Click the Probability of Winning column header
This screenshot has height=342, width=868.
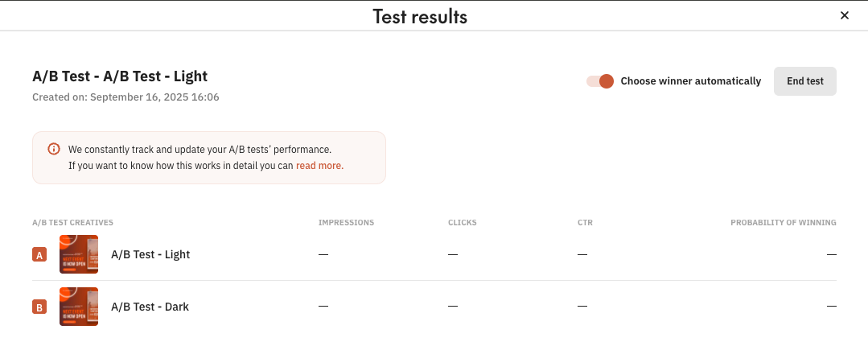coord(783,222)
